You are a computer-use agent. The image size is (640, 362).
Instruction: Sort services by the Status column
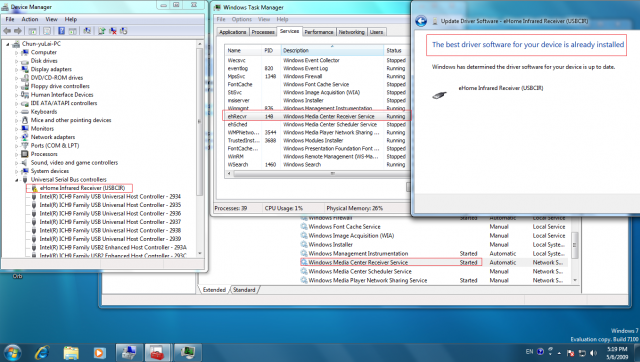[396, 51]
